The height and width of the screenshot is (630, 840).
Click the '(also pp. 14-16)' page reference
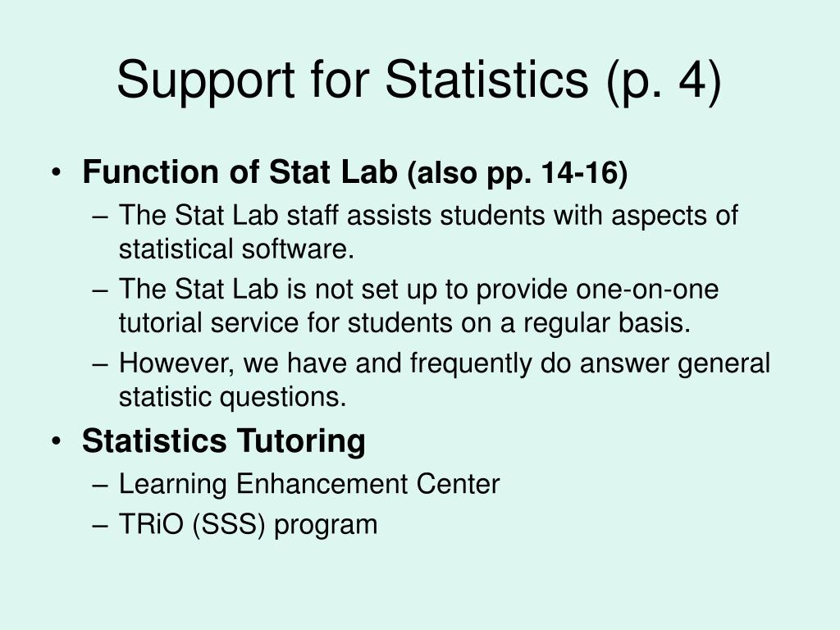(x=518, y=173)
